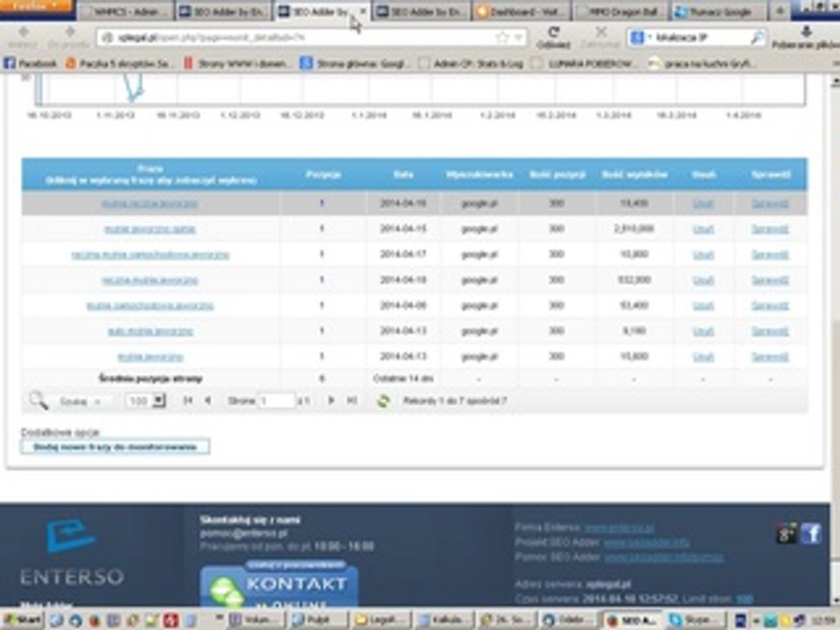Open the www.enterso.pl link in footer

[x=619, y=528]
